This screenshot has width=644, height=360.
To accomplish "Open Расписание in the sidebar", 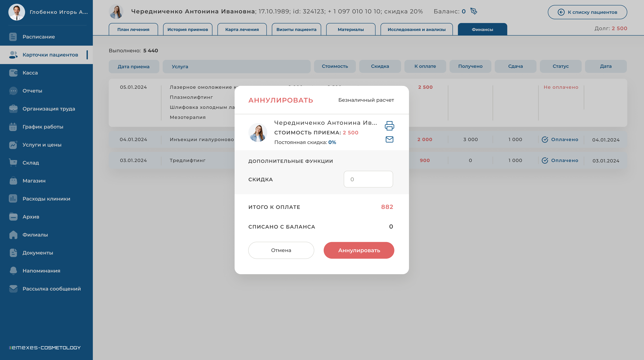I will click(46, 37).
